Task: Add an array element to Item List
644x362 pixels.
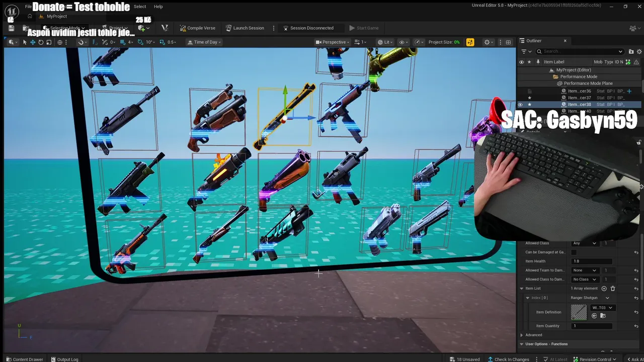Action: coord(604,289)
